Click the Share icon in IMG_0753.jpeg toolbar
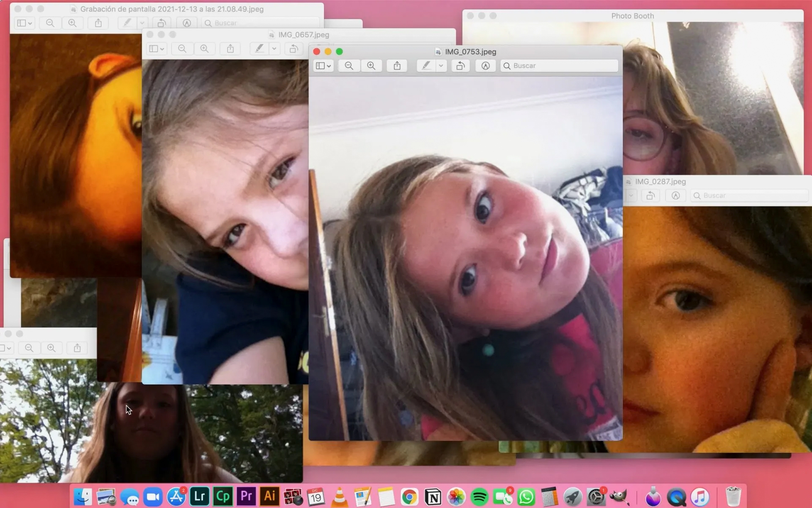The height and width of the screenshot is (508, 812). tap(397, 66)
